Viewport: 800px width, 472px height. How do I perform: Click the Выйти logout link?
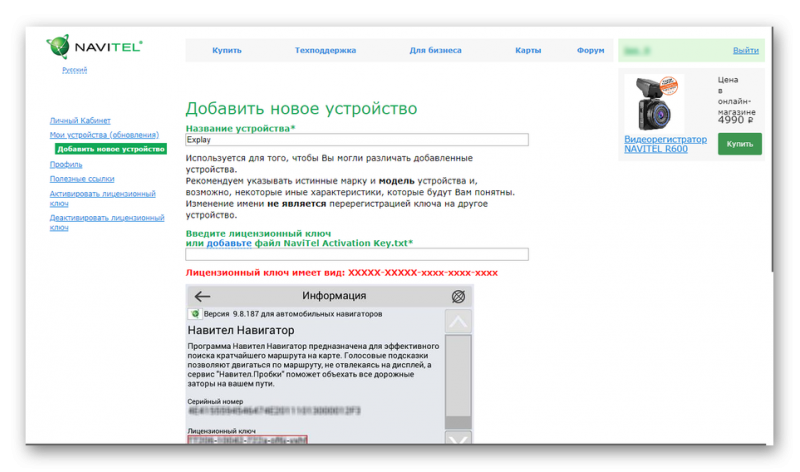[x=745, y=50]
